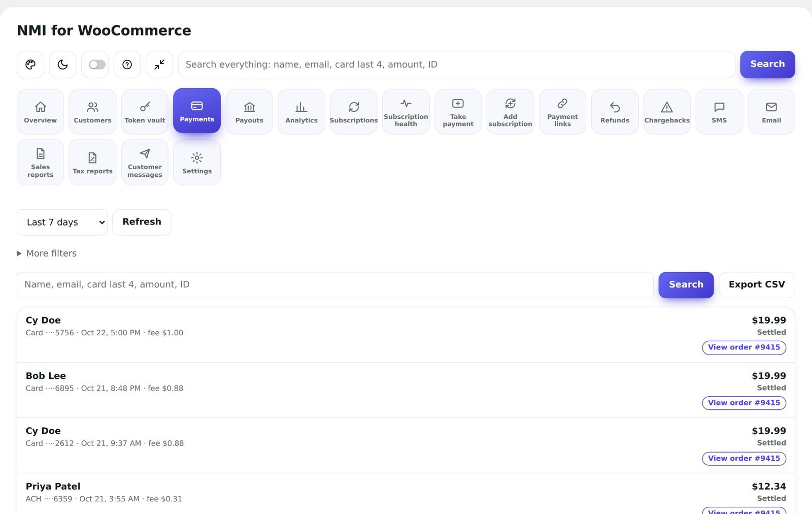Open Sales reports tab
This screenshot has height=514, width=812.
pos(40,163)
